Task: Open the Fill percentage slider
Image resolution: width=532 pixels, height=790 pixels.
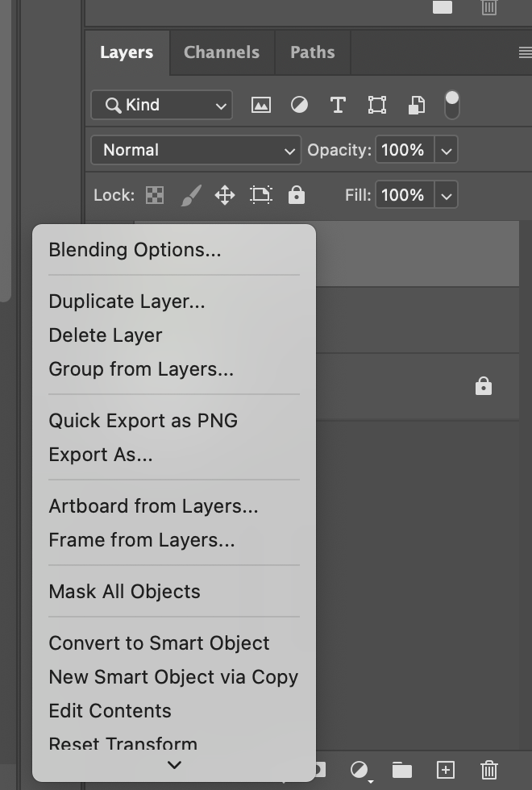Action: pyautogui.click(x=446, y=194)
